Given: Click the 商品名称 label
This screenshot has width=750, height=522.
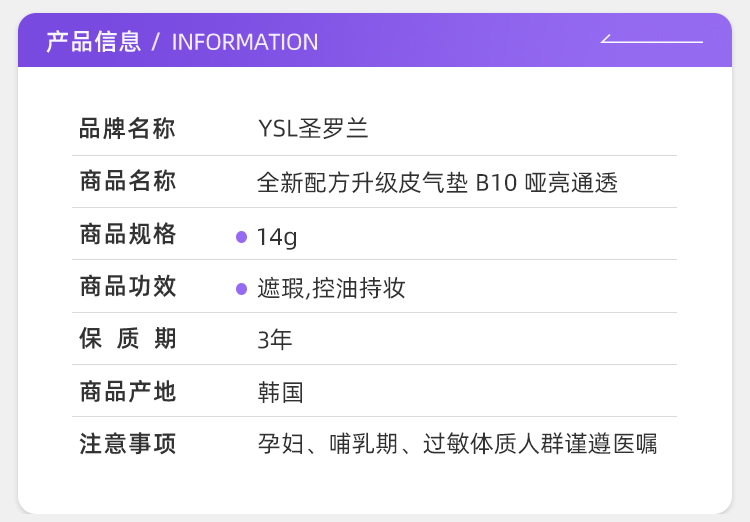Looking at the screenshot, I should point(128,181).
